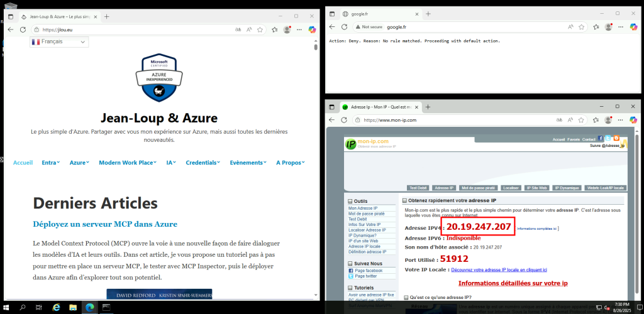The width and height of the screenshot is (644, 314).
Task: Add google.fr to favorites with star icon
Action: point(582,26)
